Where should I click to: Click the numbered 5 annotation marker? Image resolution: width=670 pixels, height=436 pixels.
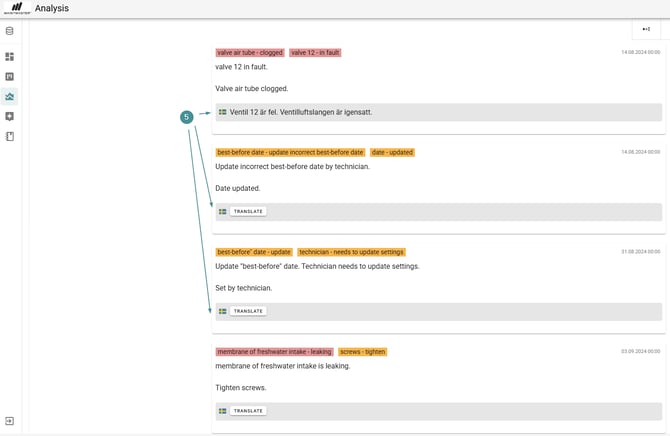point(186,117)
